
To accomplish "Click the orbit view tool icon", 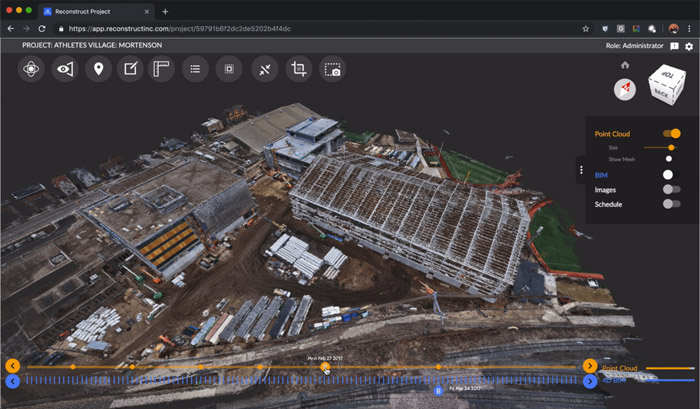I will (31, 69).
